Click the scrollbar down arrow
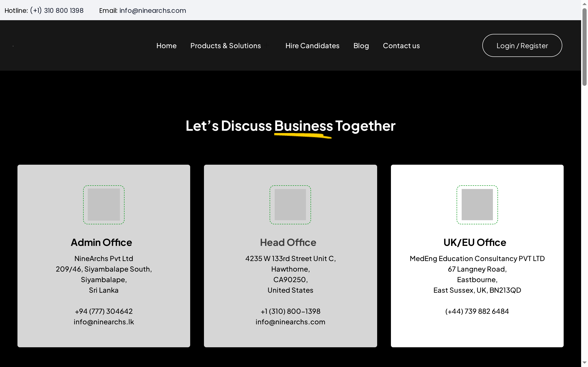 tap(584, 363)
